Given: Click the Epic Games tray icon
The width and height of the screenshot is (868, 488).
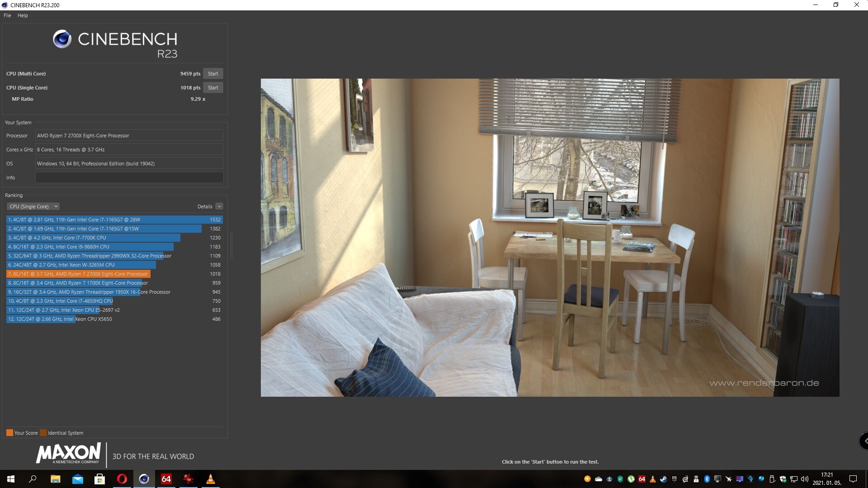Looking at the screenshot, I should pos(675,479).
